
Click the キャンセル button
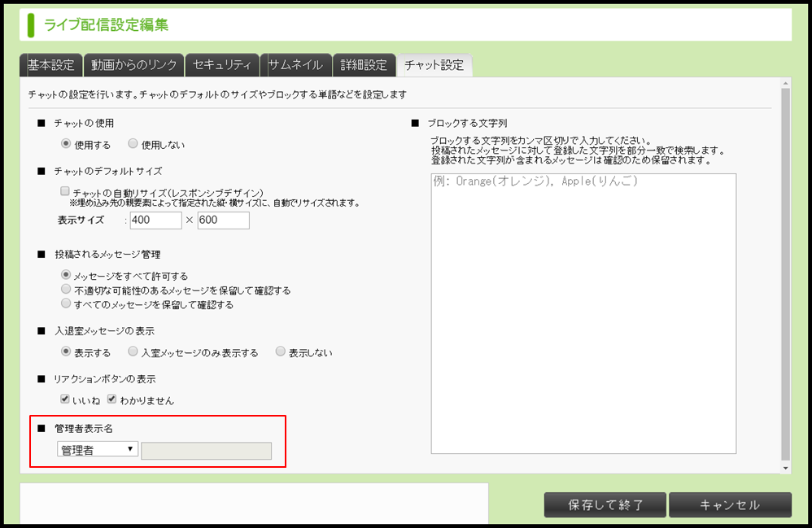coord(730,504)
